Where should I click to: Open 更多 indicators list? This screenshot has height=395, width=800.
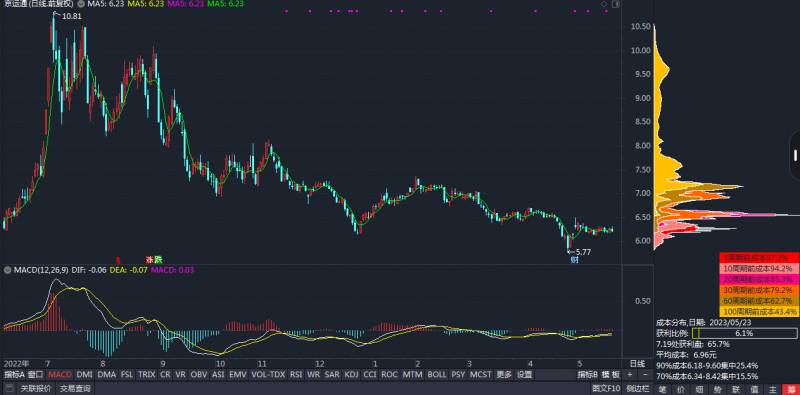(504, 375)
